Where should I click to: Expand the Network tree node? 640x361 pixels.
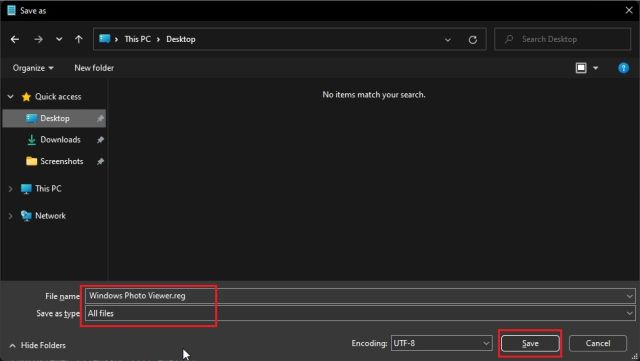(x=11, y=216)
